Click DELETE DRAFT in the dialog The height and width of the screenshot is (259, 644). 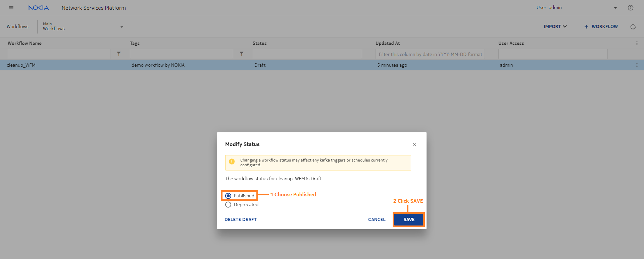pos(241,219)
